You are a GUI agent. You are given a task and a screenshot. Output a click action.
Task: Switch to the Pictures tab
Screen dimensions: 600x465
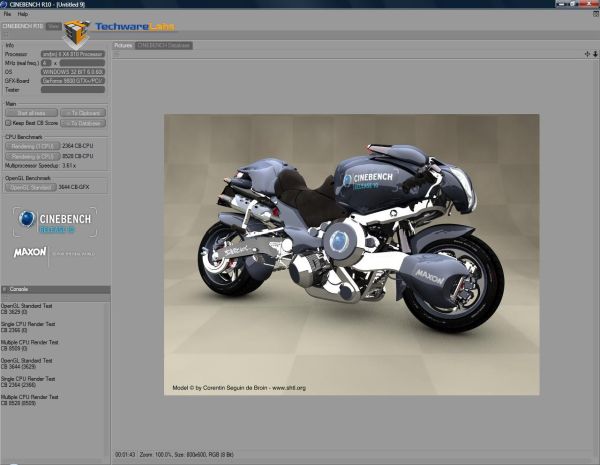pyautogui.click(x=123, y=46)
